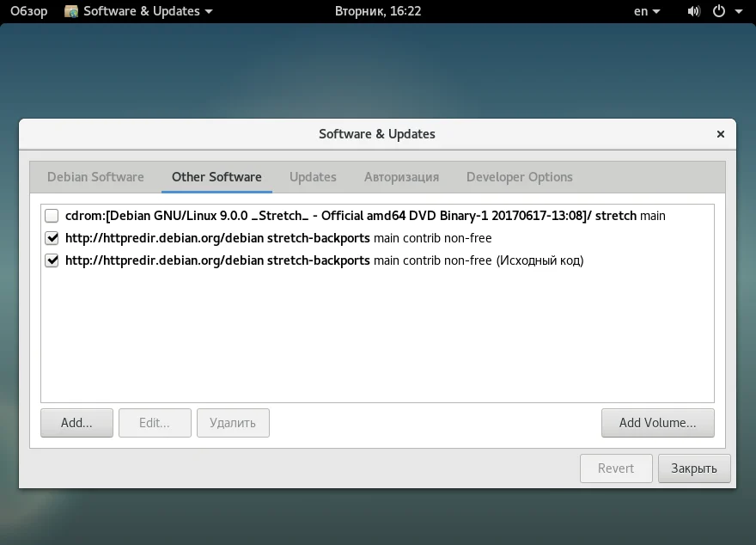
Task: Select the Other Software tab
Action: tap(216, 177)
